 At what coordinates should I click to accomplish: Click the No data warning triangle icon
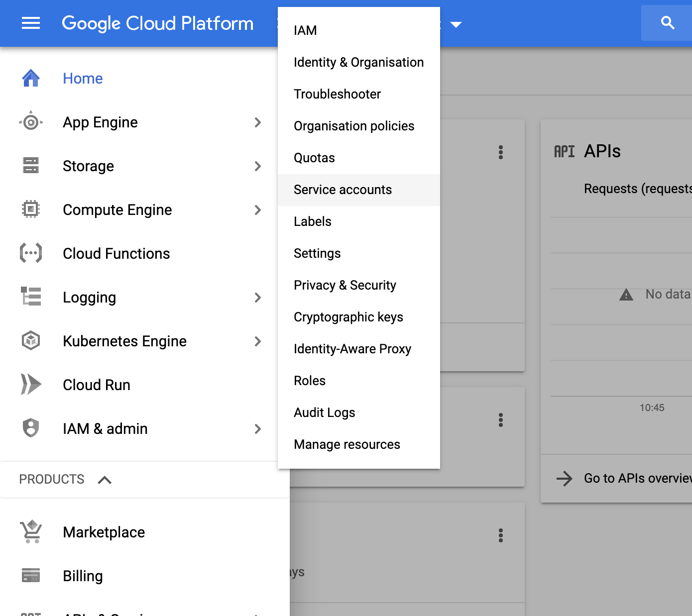[626, 295]
